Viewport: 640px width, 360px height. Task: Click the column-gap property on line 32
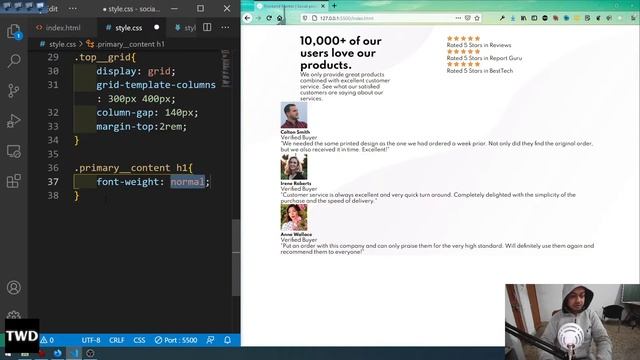(125, 113)
